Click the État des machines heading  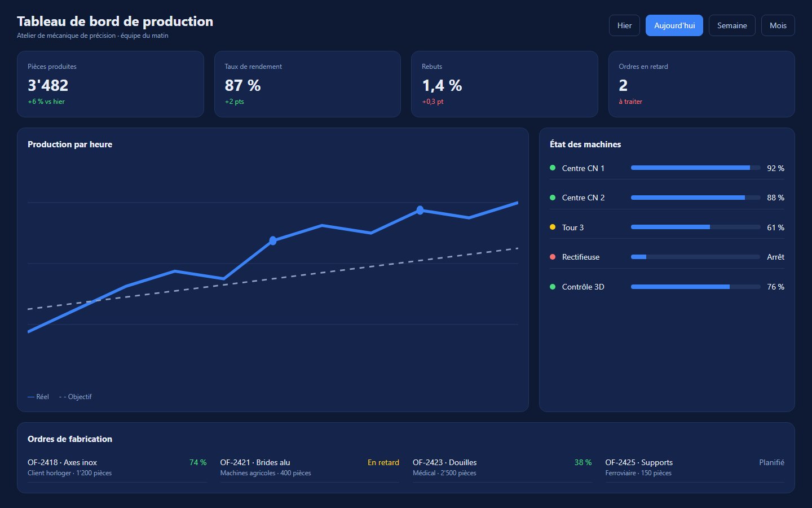click(x=585, y=144)
